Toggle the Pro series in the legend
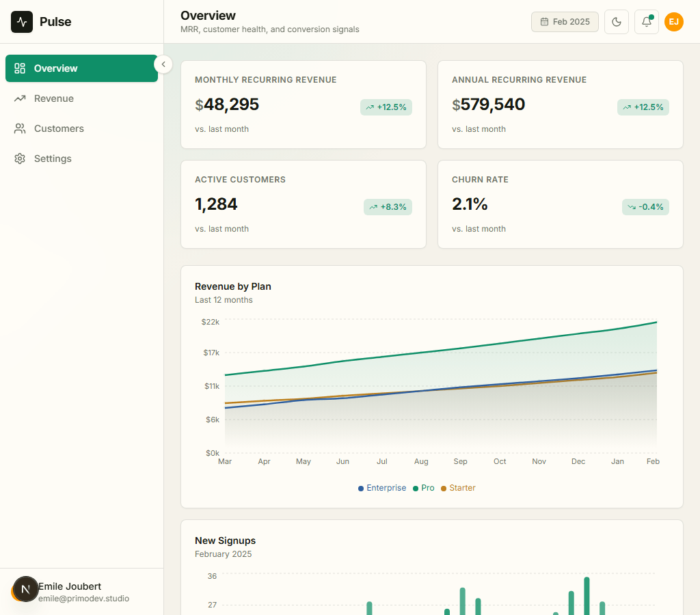This screenshot has width=700, height=615. (x=424, y=488)
